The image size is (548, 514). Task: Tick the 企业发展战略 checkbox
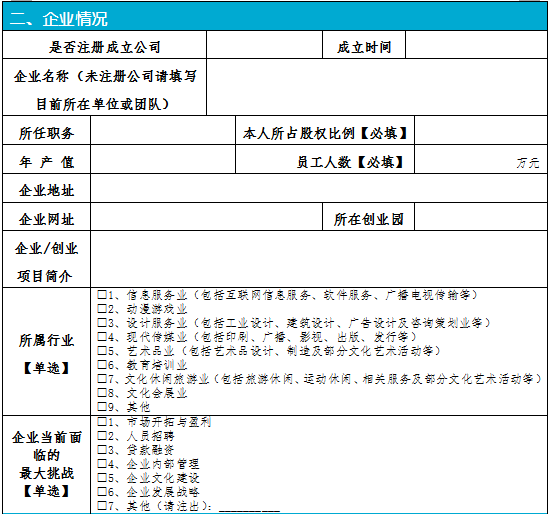click(x=102, y=491)
